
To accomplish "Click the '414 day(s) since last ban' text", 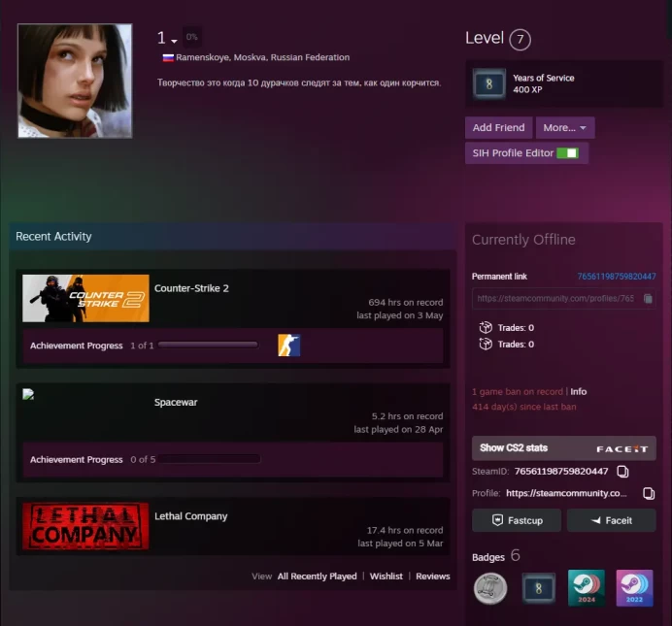I will pos(523,407).
